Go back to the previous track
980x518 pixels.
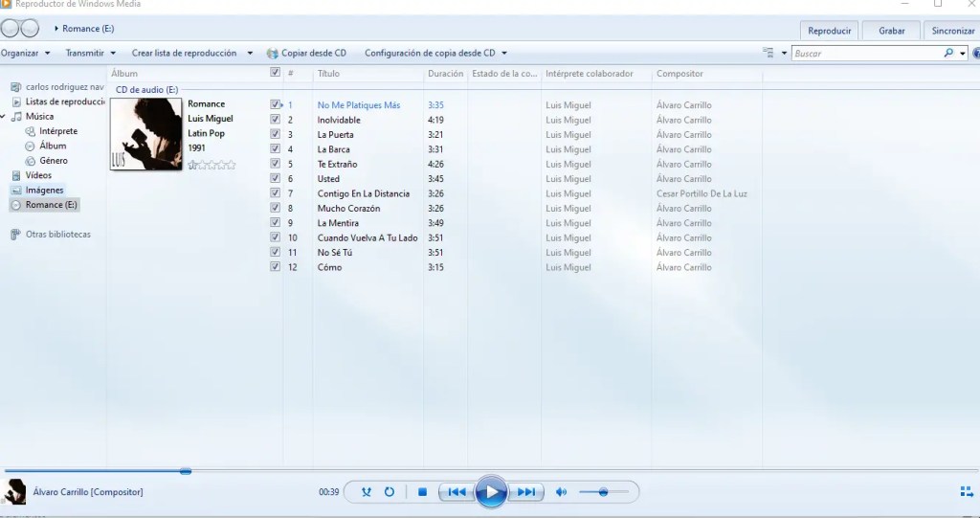click(457, 492)
